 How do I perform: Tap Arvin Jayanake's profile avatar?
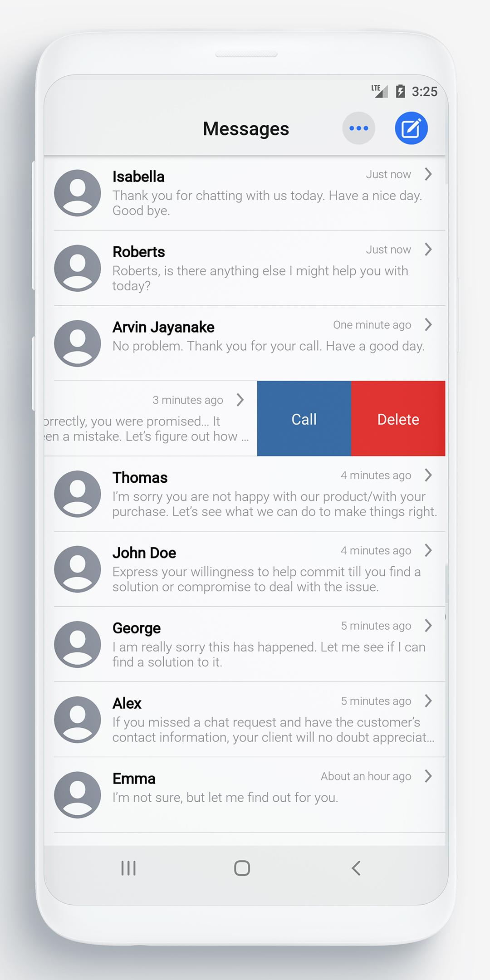(78, 343)
